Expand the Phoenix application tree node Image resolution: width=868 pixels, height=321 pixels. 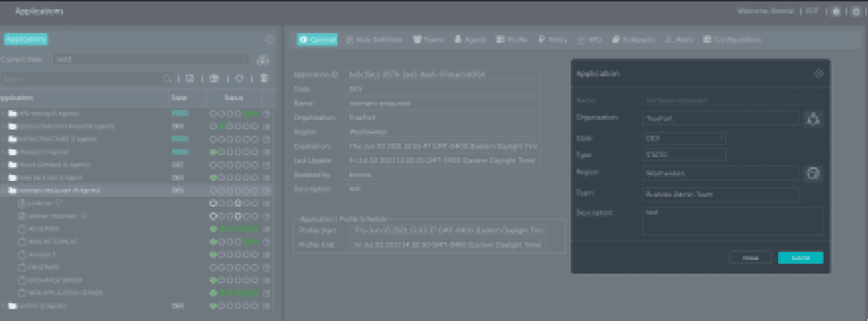(4, 152)
